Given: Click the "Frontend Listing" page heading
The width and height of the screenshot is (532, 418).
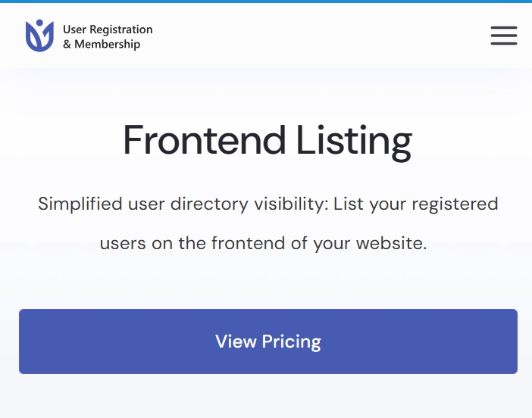Looking at the screenshot, I should pyautogui.click(x=268, y=141).
